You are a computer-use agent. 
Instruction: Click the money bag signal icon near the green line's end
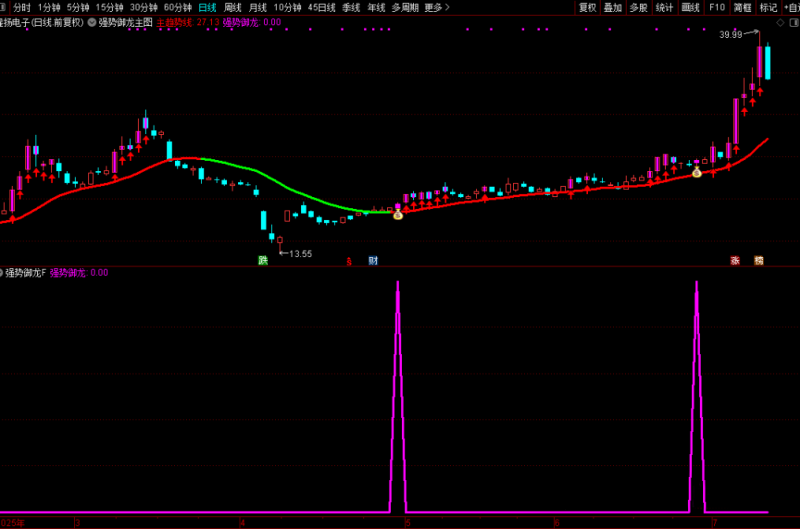pyautogui.click(x=397, y=213)
